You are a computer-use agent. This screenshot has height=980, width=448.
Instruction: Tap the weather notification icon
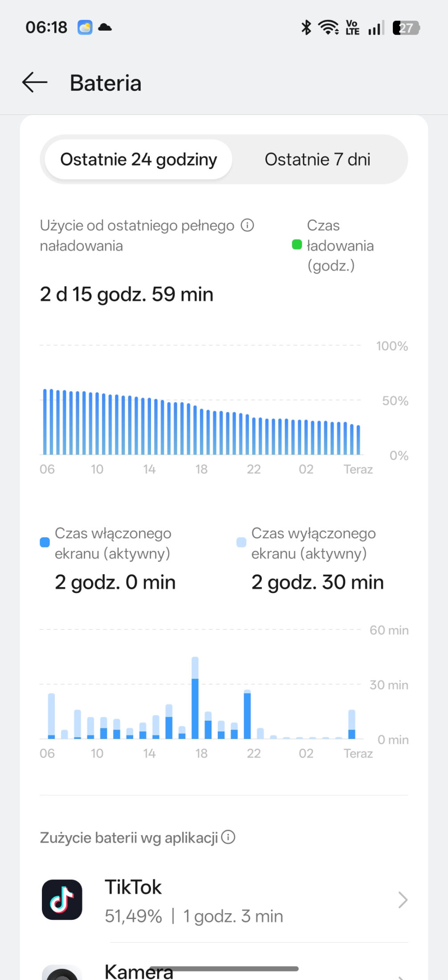(85, 28)
